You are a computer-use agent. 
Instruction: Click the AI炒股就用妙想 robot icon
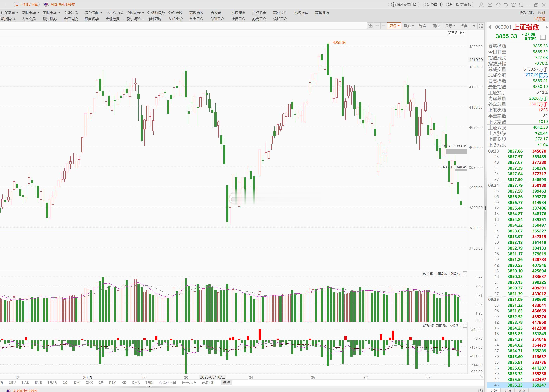[x=46, y=5]
